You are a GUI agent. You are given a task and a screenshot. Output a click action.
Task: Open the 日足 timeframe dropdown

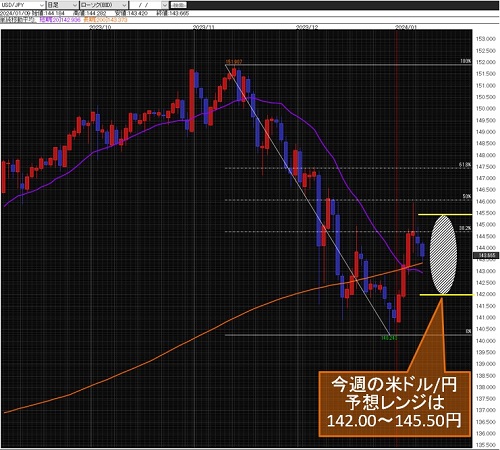pos(62,5)
